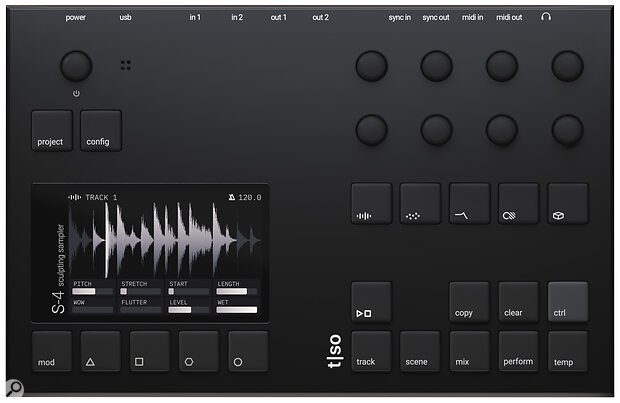The width and height of the screenshot is (620, 403).
Task: Adjust the STRETCH slider on screen
Action: click(x=141, y=291)
